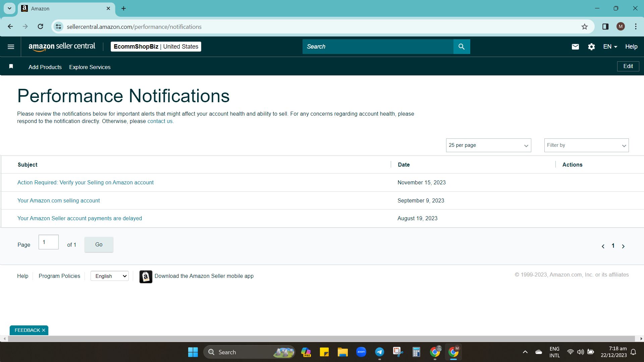View site information icon in address bar
Viewport: 644px width, 362px height.
(58, 26)
